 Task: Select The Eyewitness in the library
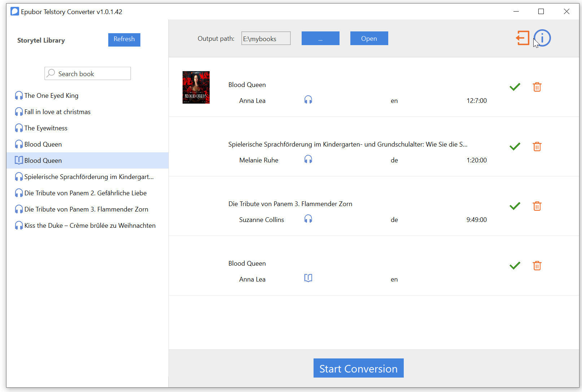click(87, 128)
